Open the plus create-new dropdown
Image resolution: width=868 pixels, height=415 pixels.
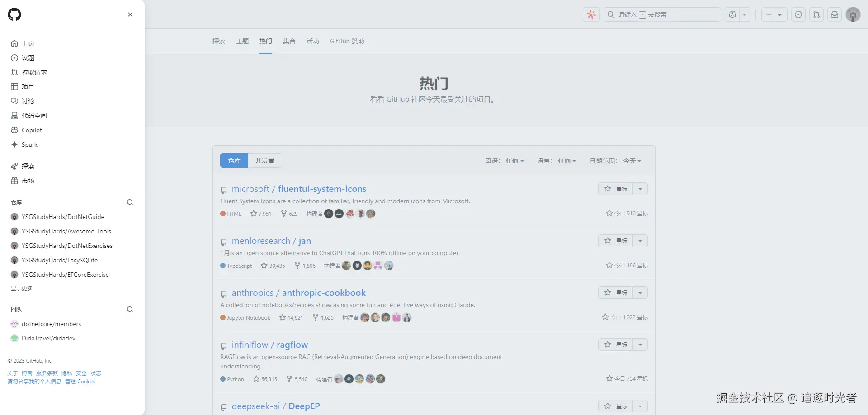[x=774, y=14]
